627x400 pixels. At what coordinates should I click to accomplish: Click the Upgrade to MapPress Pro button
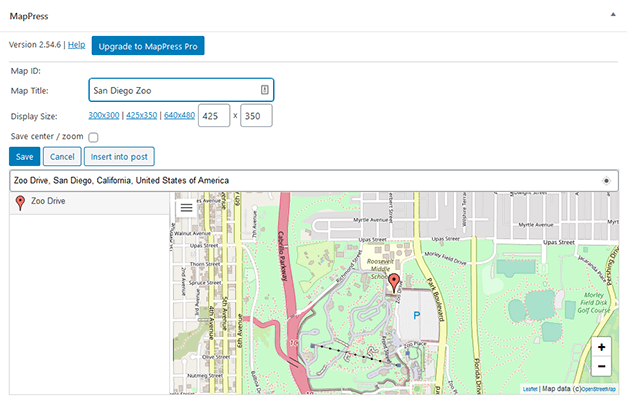148,46
